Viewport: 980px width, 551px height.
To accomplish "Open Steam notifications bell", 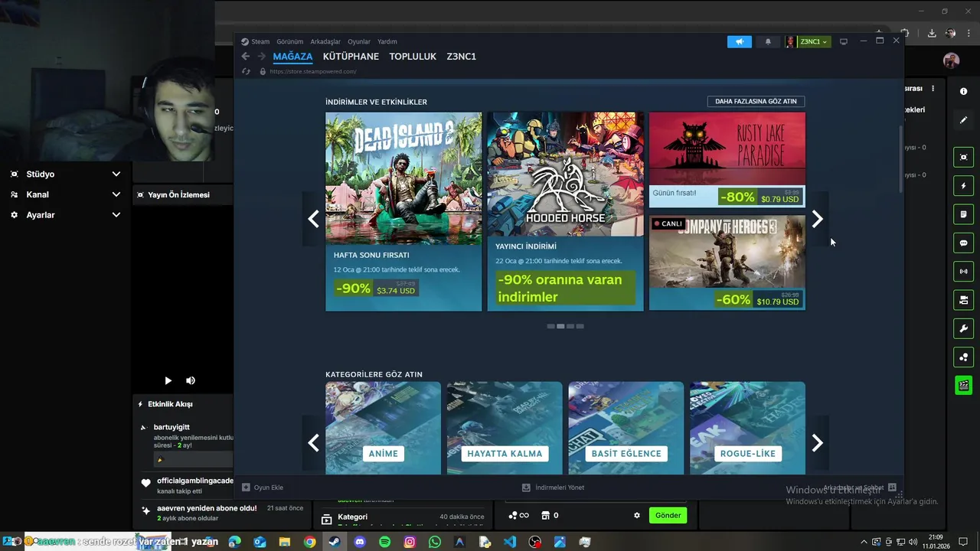I will pyautogui.click(x=768, y=41).
